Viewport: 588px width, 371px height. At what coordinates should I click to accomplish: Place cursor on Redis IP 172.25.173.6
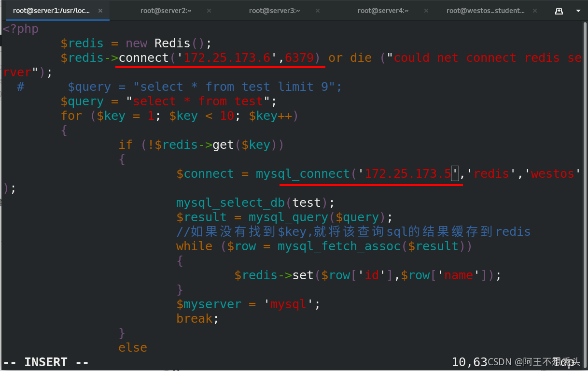point(227,58)
